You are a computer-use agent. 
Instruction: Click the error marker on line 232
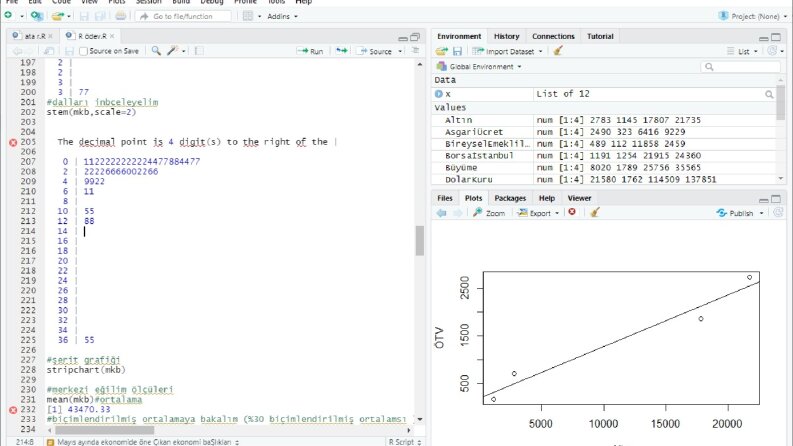pos(13,410)
